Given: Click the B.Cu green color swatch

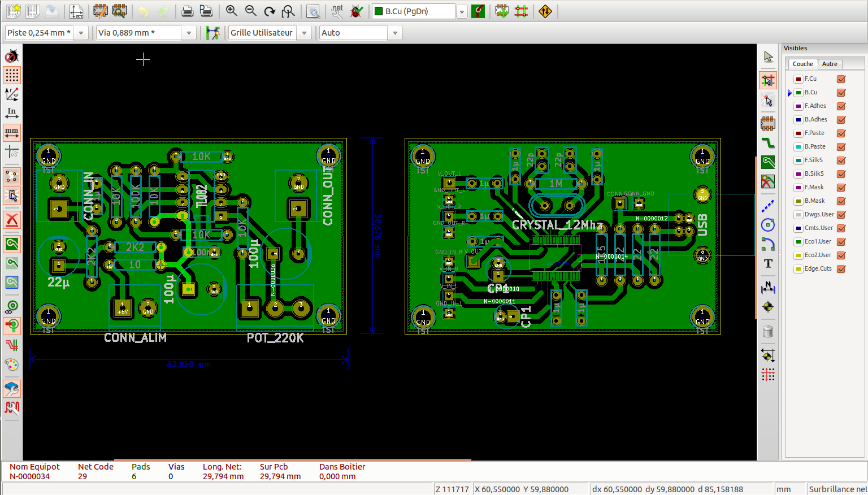Looking at the screenshot, I should [x=798, y=93].
